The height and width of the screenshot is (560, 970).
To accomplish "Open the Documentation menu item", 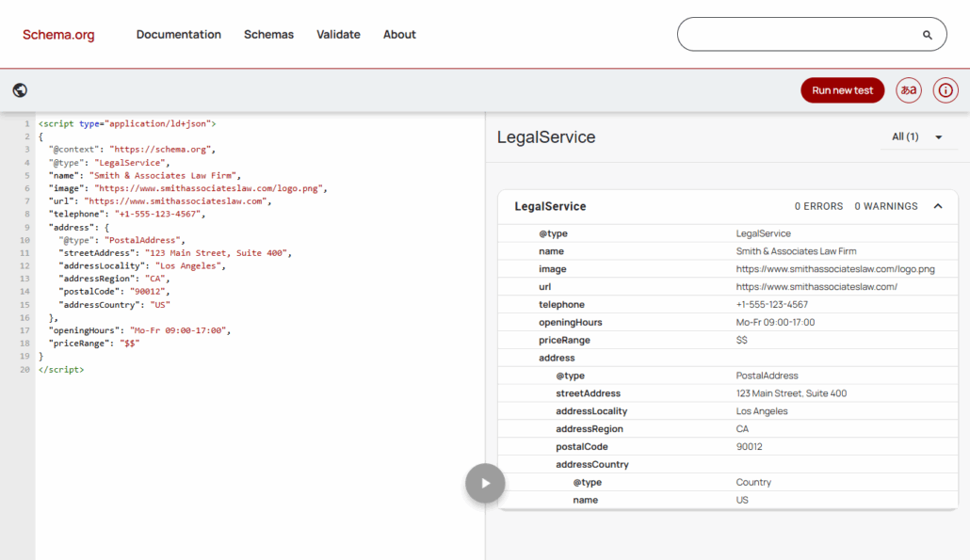I will (178, 35).
